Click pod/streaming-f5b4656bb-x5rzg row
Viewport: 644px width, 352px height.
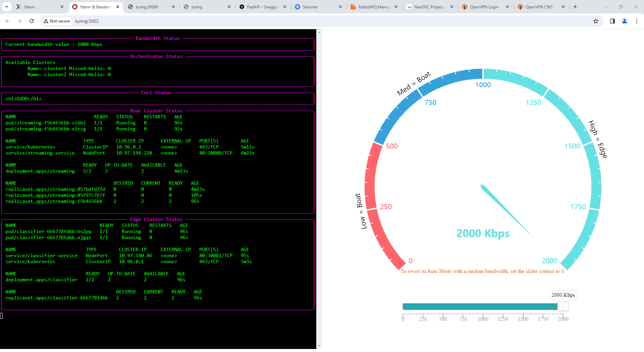[94, 129]
